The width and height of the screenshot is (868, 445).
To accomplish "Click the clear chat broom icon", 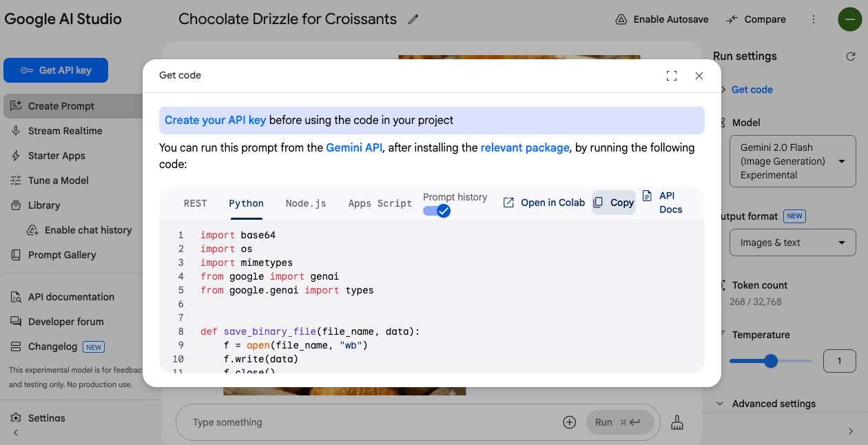I will click(677, 422).
